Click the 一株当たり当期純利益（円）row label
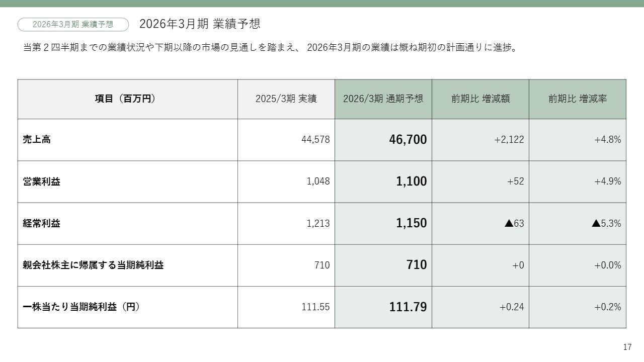644x362 pixels. point(81,307)
